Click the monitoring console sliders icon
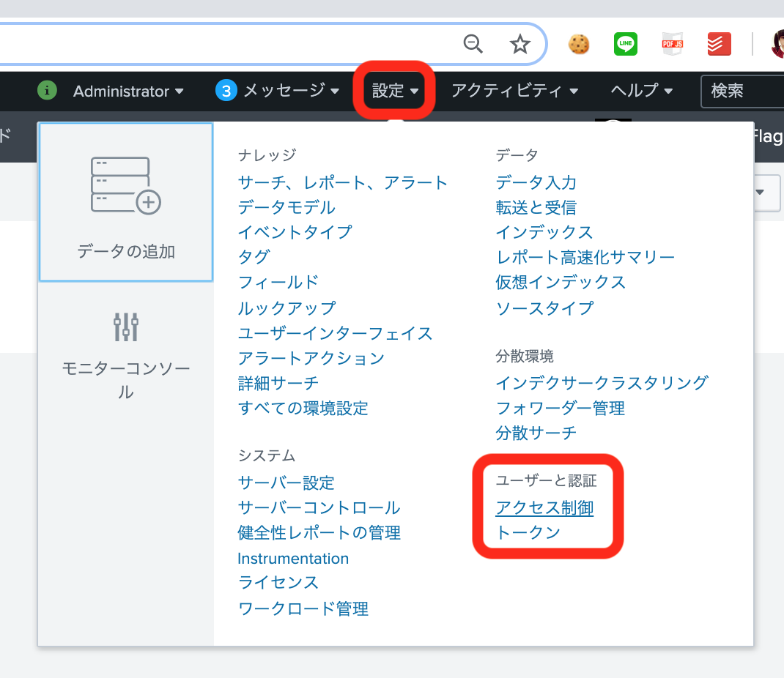Viewport: 784px width, 678px height. [126, 327]
